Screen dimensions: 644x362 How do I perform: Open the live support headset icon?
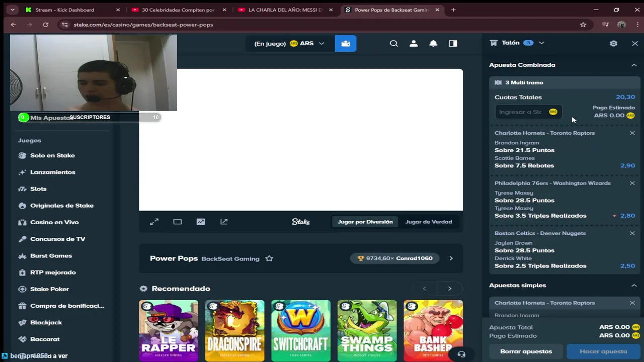click(461, 354)
